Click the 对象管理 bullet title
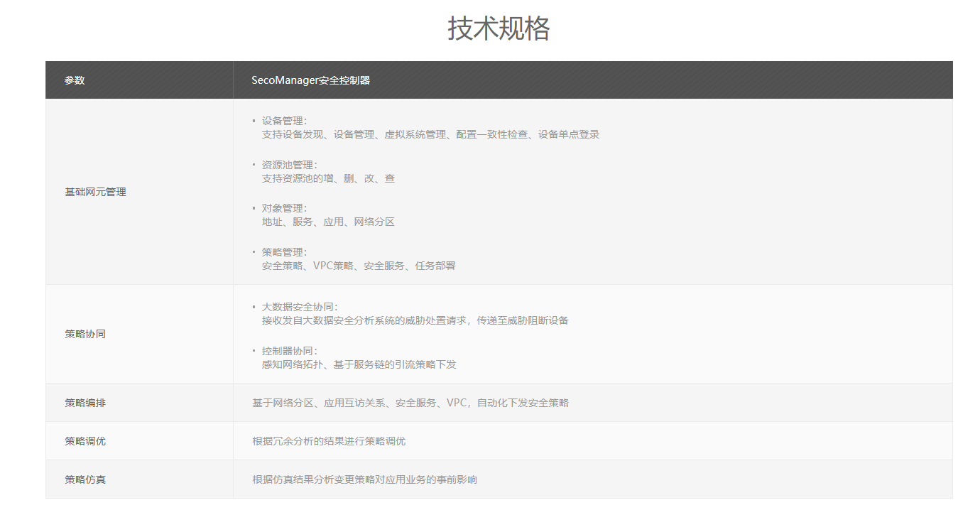This screenshot has width=980, height=510. point(284,208)
